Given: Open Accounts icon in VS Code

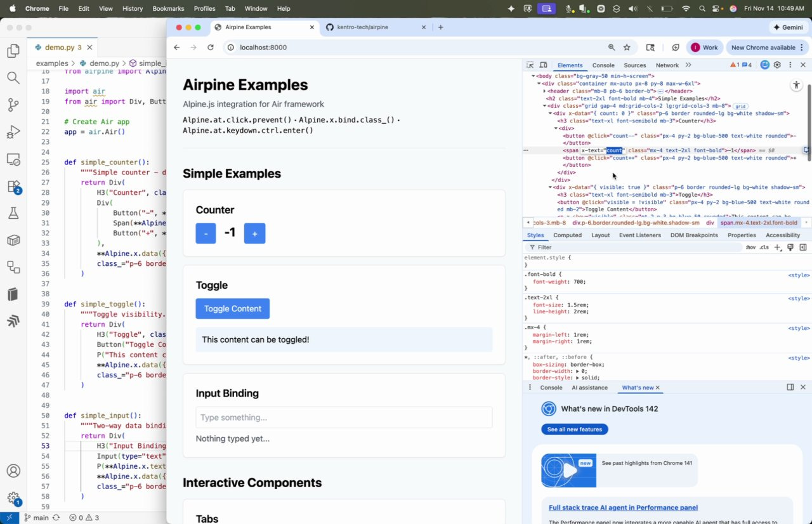Looking at the screenshot, I should pyautogui.click(x=13, y=471).
